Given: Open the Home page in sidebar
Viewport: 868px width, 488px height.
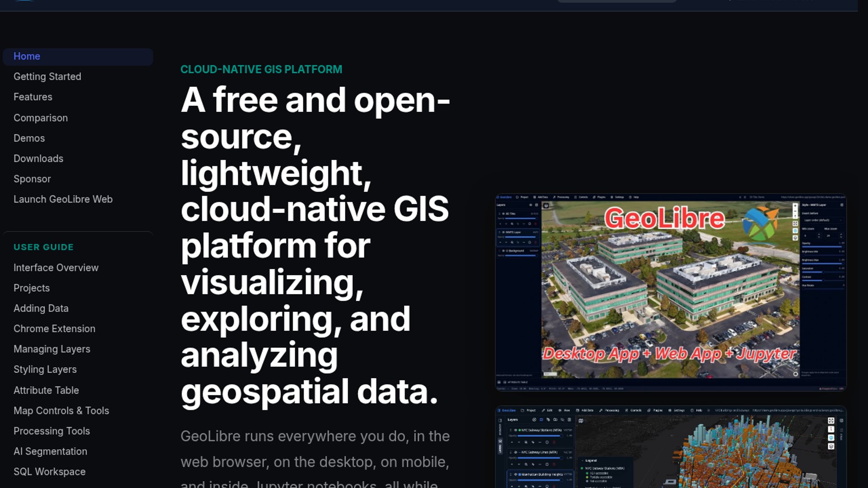Looking at the screenshot, I should pyautogui.click(x=78, y=56).
